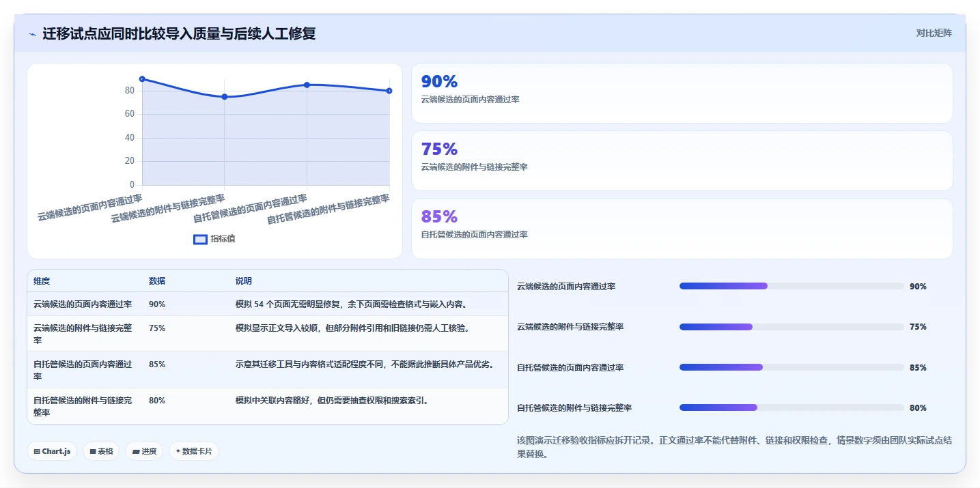Viewport: 980px width, 488px height.
Task: Click the 数据卡片 tag chip
Action: 194,451
